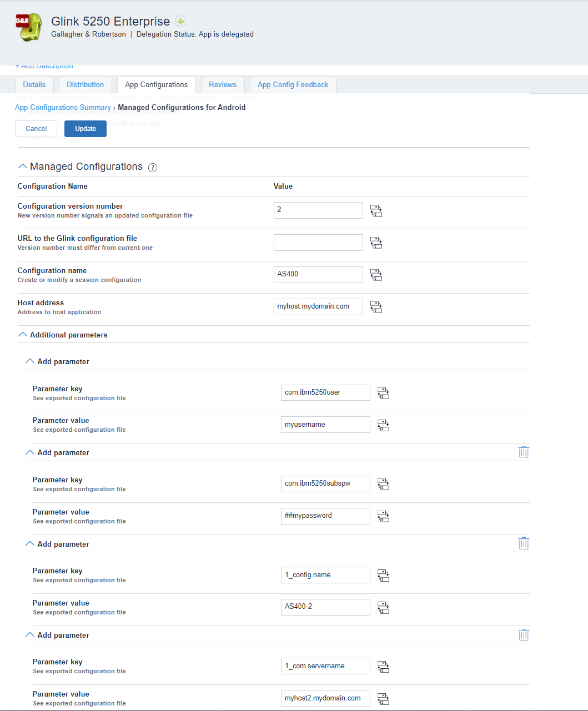Screen dimensions: 588x711
Task: Click the Configuration name field containing AS400
Action: (318, 274)
